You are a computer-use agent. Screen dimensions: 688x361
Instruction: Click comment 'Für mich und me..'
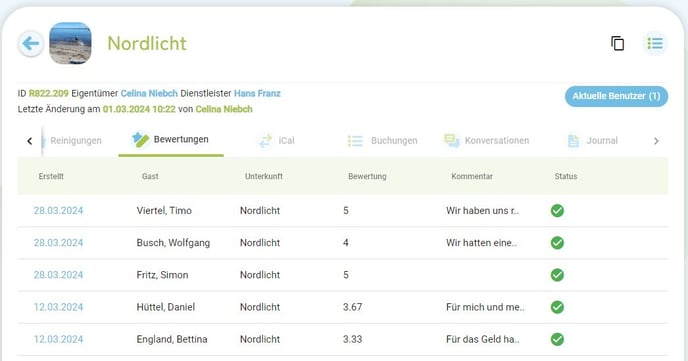[485, 307]
